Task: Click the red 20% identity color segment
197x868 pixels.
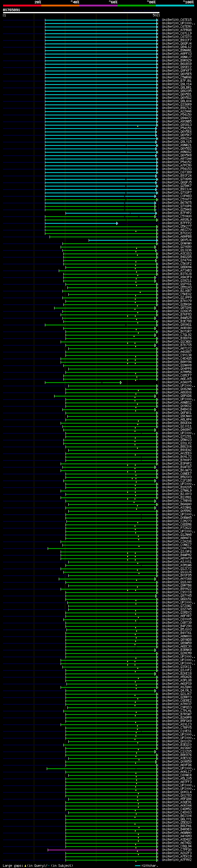Action: [22, 6]
